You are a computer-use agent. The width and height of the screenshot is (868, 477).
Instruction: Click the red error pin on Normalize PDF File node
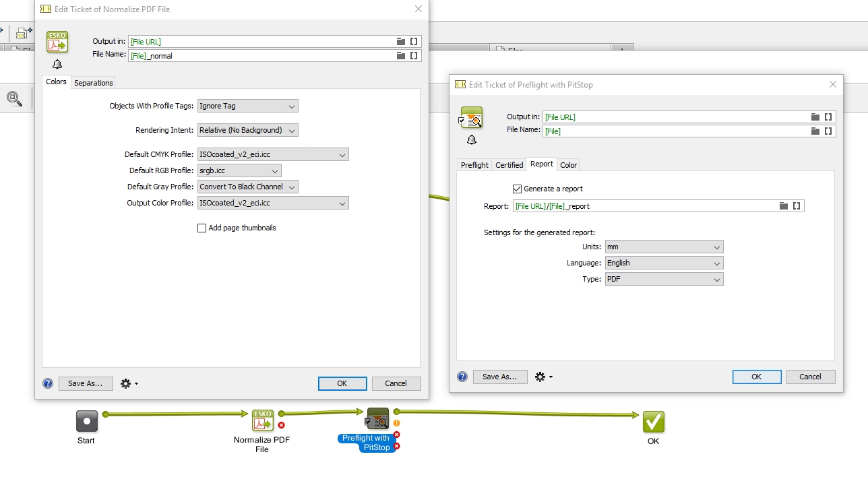pos(281,425)
